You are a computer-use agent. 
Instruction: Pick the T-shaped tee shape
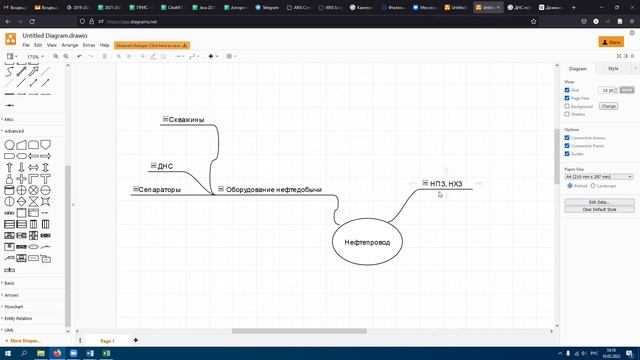click(45, 179)
